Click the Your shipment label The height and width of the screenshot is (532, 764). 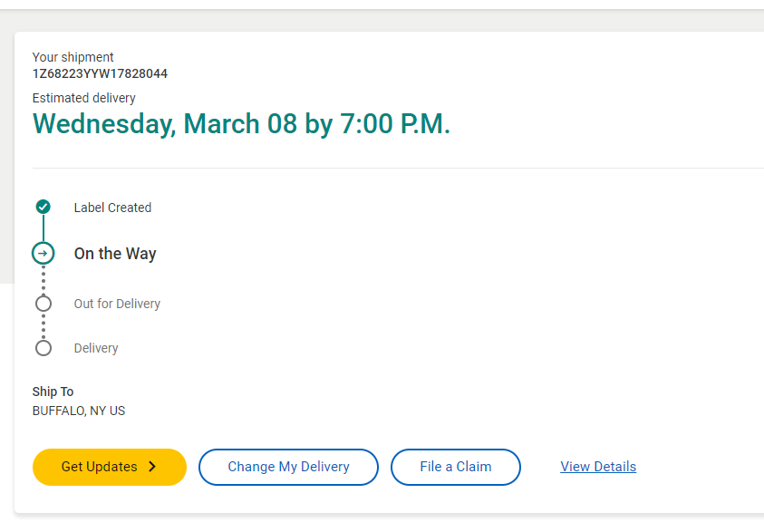pos(73,57)
